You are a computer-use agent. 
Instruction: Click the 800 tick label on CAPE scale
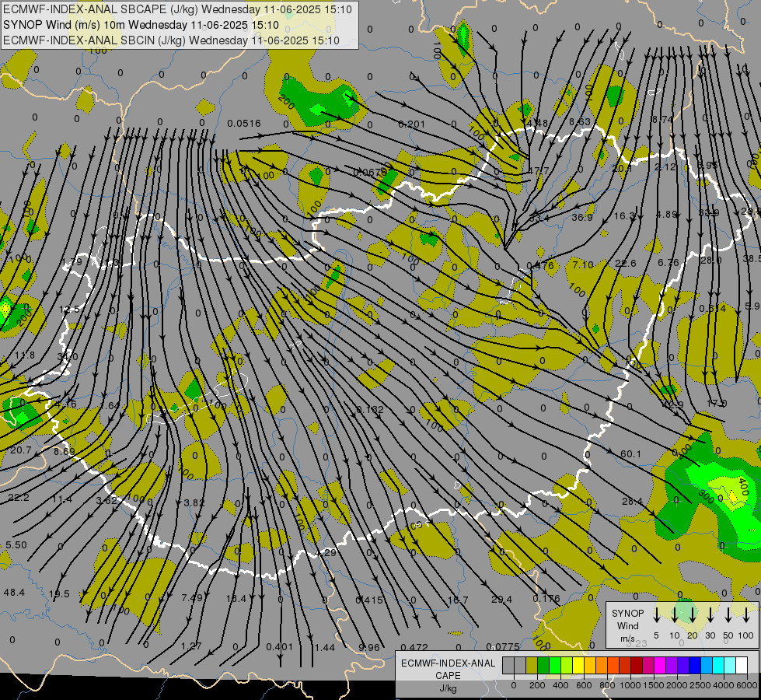tap(607, 685)
